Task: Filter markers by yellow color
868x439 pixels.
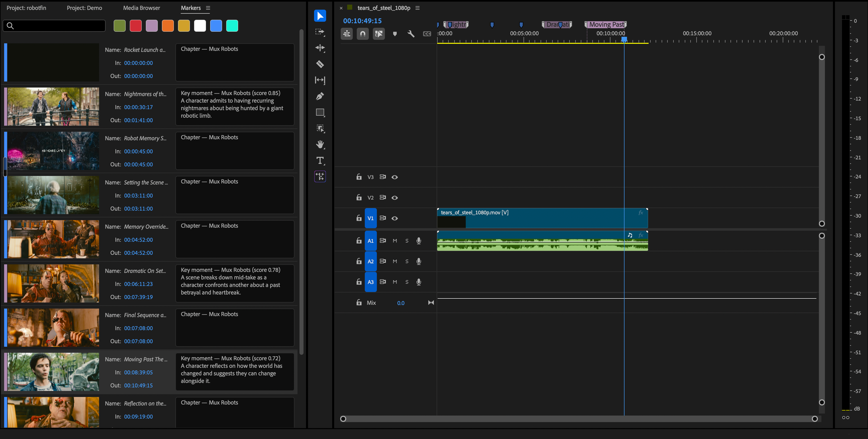Action: pyautogui.click(x=184, y=26)
